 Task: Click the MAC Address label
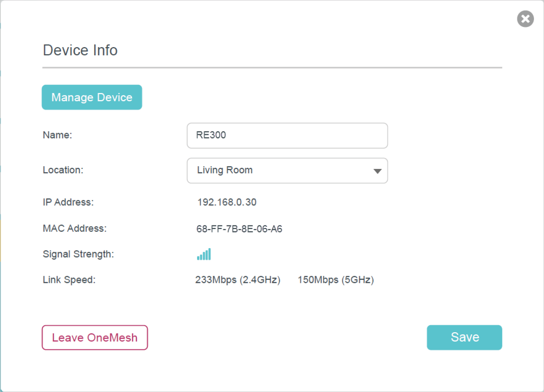74,228
